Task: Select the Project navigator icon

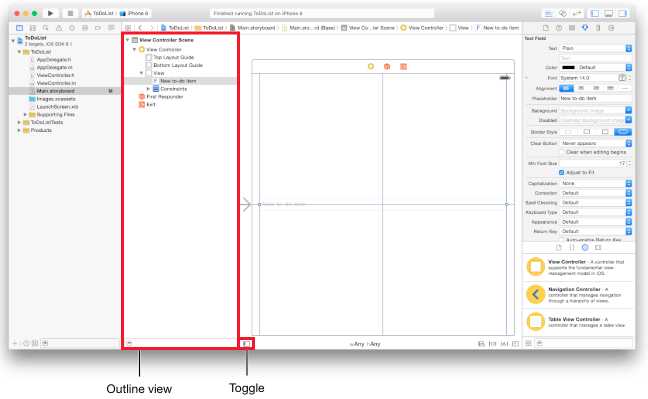Action: pos(19,28)
